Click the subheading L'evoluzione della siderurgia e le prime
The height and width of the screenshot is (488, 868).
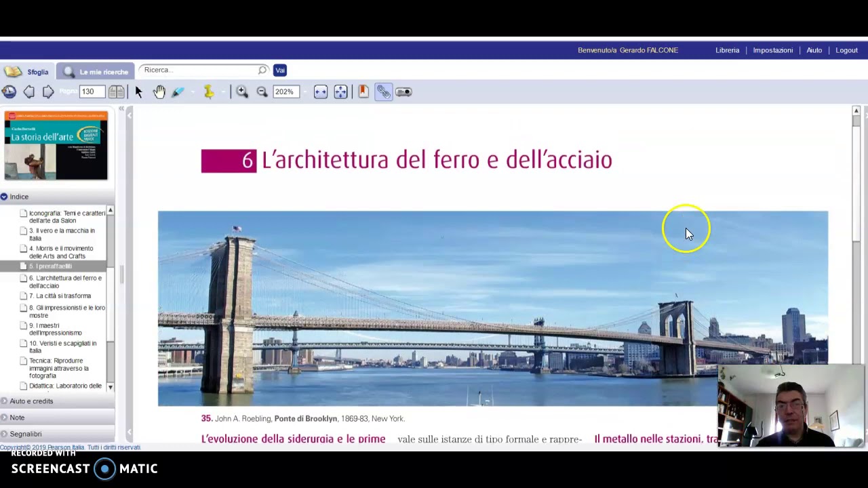click(x=293, y=439)
